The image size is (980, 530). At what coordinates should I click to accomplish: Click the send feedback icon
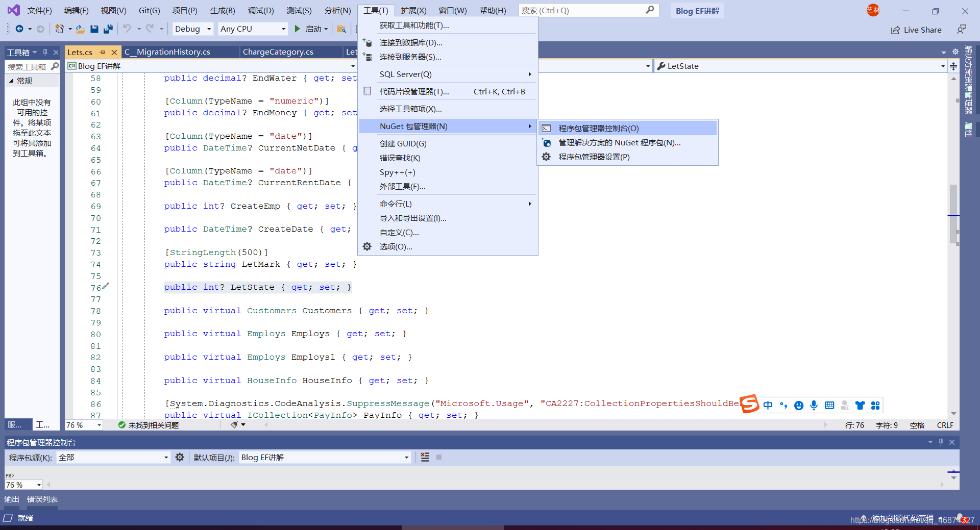(x=962, y=30)
